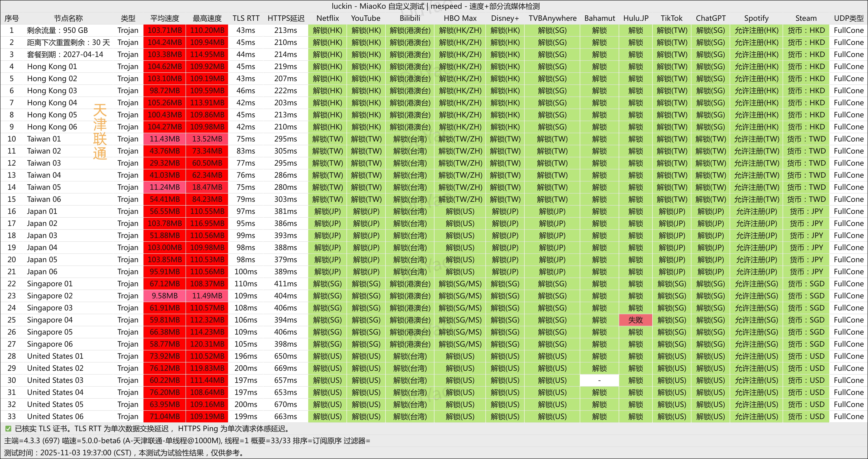868x459 pixels.
Task: Click the failed Hulu.JP cell in red
Action: 636,320
